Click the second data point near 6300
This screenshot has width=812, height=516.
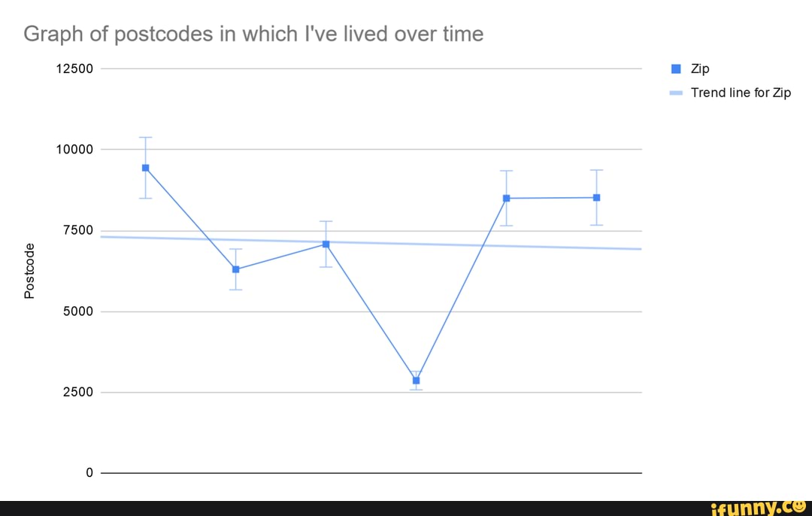235,269
